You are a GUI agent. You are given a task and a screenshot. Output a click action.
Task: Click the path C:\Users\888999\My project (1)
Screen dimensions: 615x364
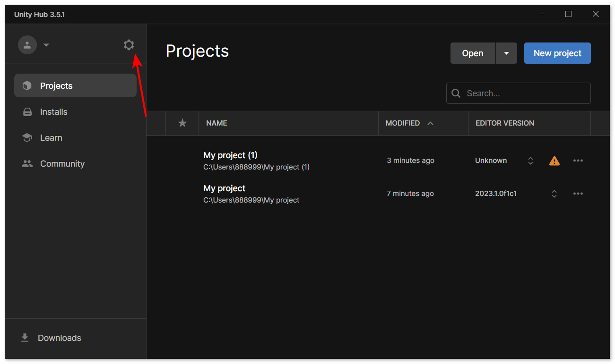256,167
